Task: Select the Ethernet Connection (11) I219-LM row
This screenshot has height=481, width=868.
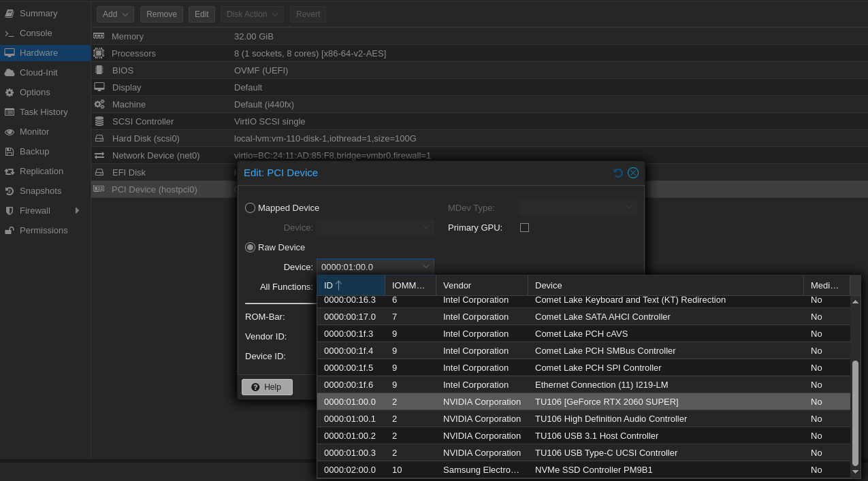Action: tap(583, 385)
